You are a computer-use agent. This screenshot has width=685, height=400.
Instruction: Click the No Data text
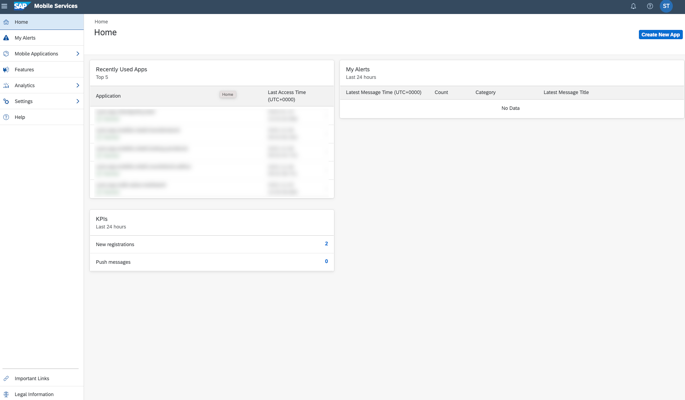510,108
